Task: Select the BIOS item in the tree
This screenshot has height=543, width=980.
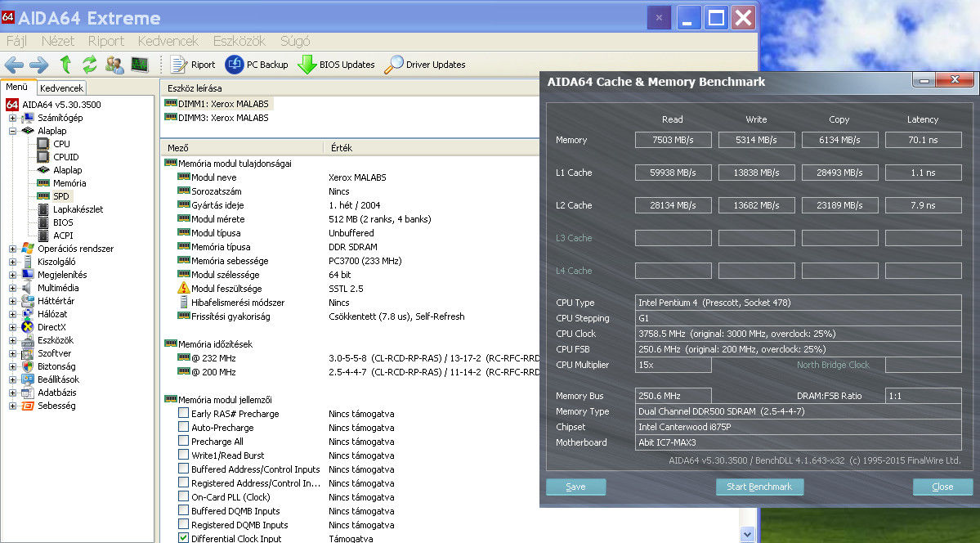Action: [63, 222]
